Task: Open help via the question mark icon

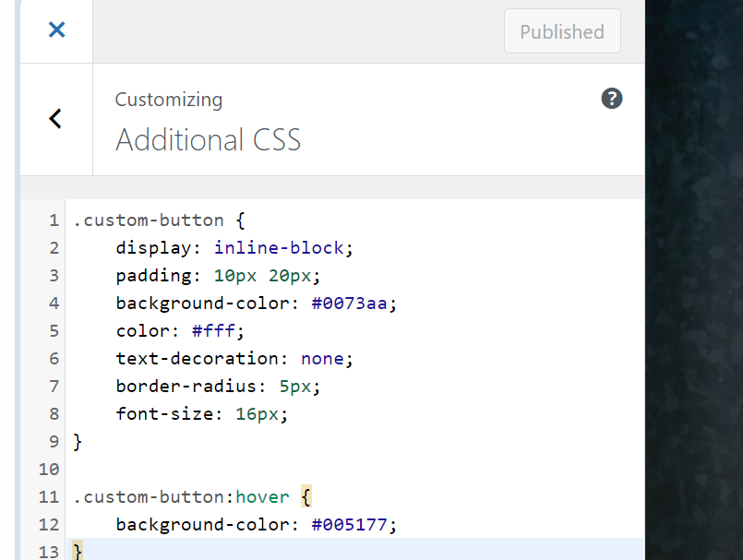Action: 611,99
